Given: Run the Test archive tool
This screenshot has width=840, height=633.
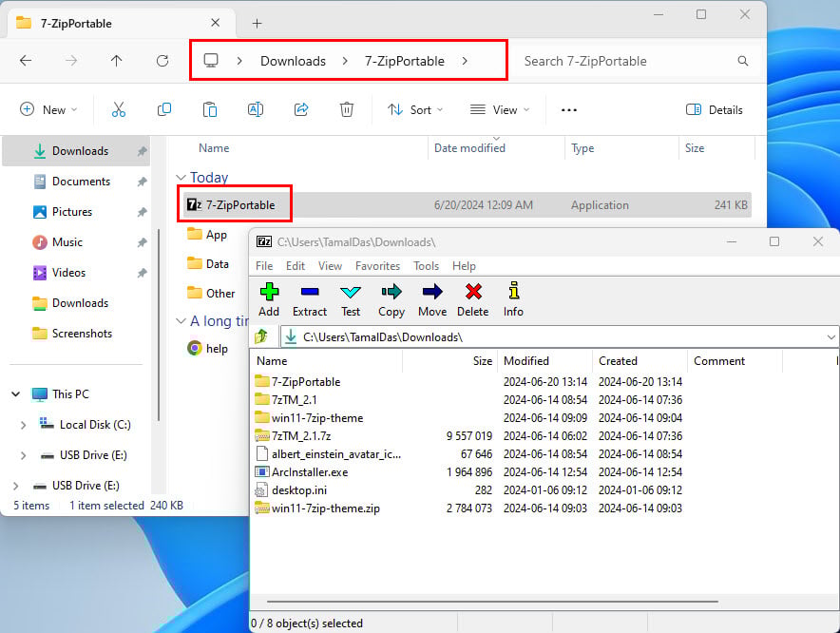Looking at the screenshot, I should 351,293.
